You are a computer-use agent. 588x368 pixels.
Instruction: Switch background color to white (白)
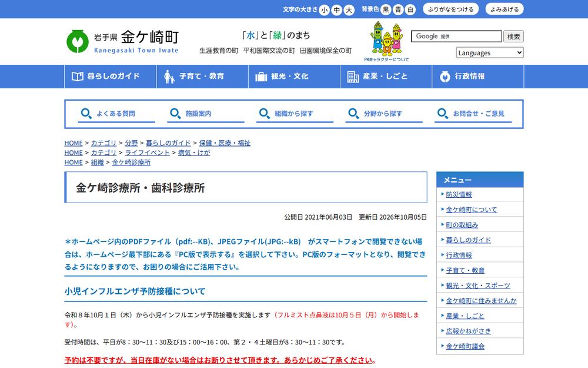410,10
